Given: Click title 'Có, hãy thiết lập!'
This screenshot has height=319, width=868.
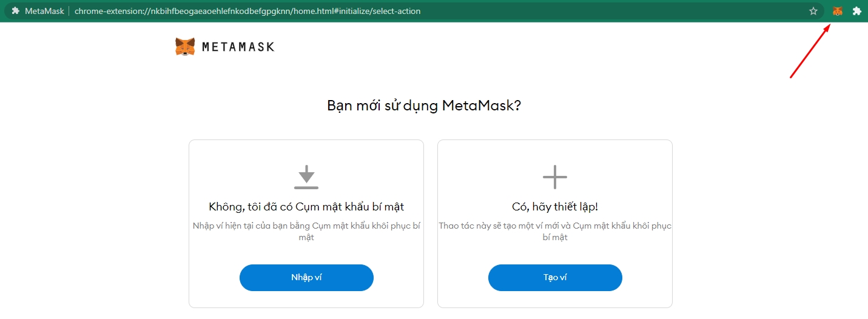Looking at the screenshot, I should [555, 207].
